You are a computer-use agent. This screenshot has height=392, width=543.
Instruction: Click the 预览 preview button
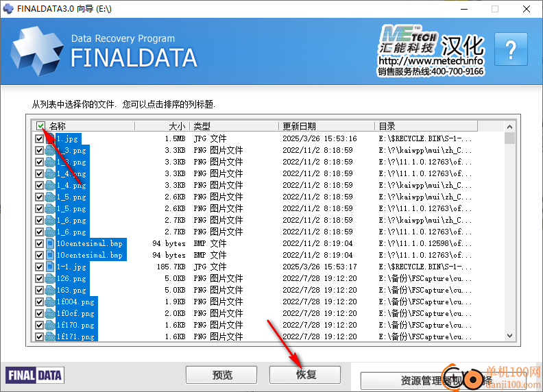click(x=221, y=375)
